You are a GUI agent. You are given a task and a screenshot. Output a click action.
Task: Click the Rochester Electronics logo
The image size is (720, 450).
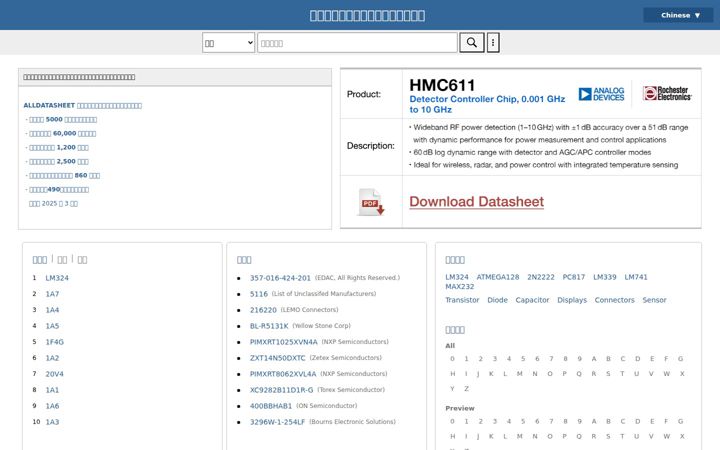tap(667, 93)
